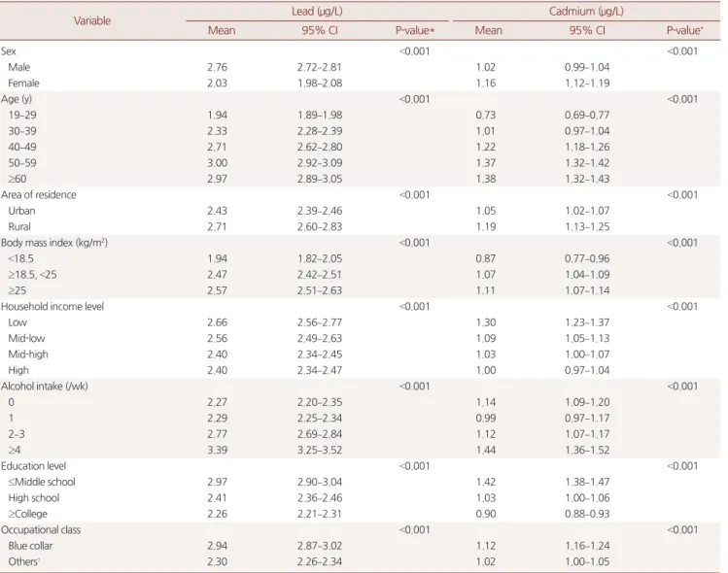
Task: Click the "Age (y)" row label
Action: pyautogui.click(x=17, y=99)
